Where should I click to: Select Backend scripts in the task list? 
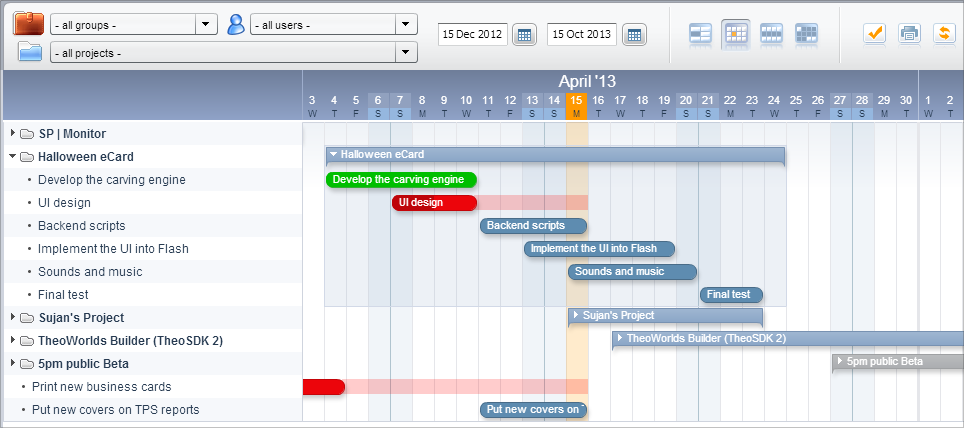(82, 226)
